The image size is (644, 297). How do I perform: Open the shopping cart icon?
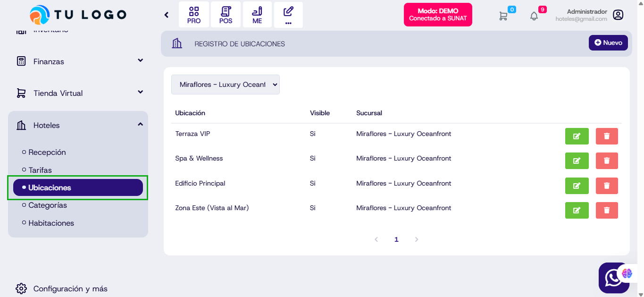(503, 16)
